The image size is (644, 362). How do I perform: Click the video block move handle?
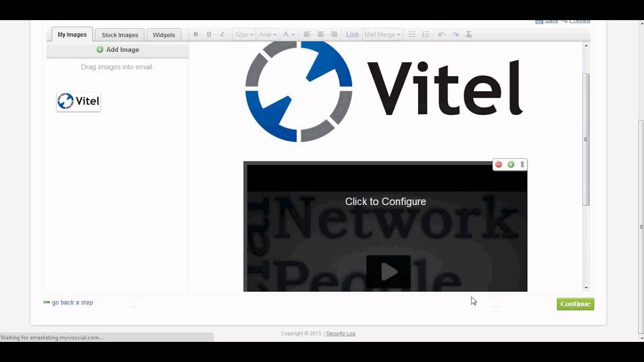click(522, 164)
